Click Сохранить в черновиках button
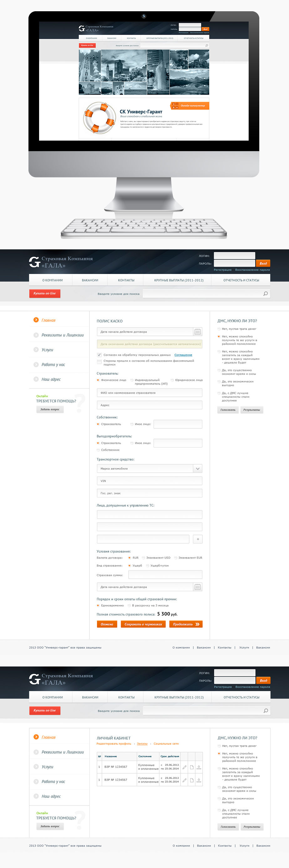Viewport: 289px width, 868px height. tap(143, 624)
